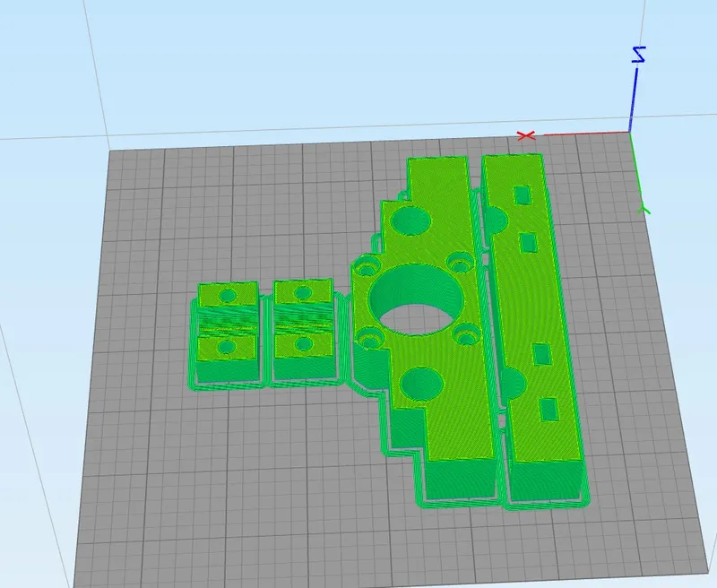Click the Z label on the axis indicator
The image size is (717, 588).
click(x=638, y=54)
